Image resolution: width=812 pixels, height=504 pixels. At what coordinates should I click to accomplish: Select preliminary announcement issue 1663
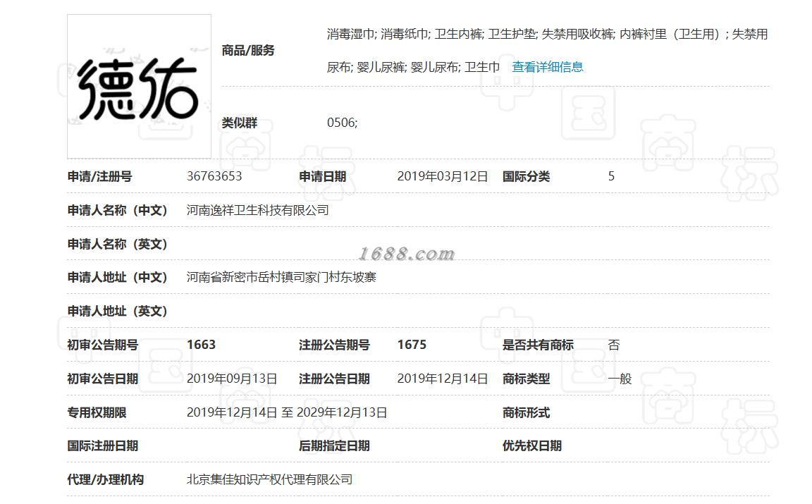point(201,345)
